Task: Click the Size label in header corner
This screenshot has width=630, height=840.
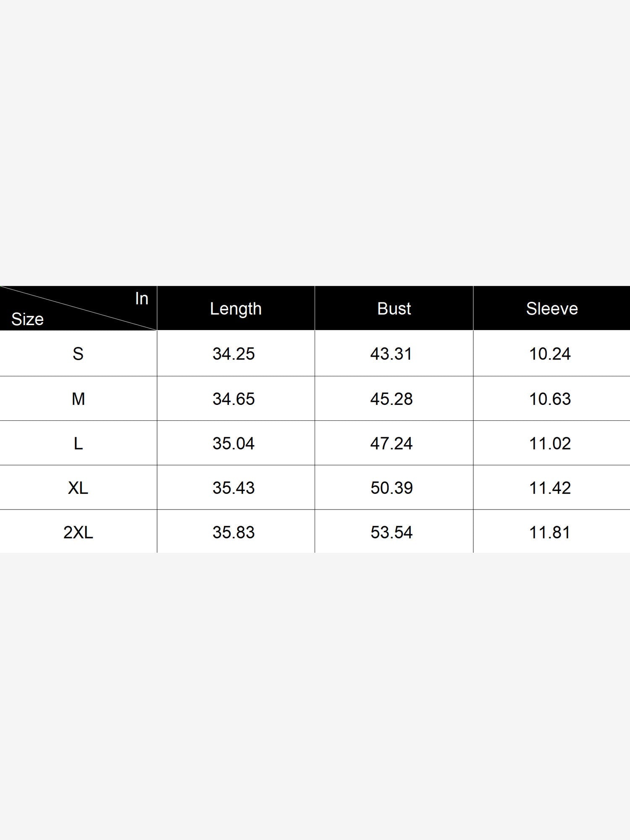Action: (27, 319)
